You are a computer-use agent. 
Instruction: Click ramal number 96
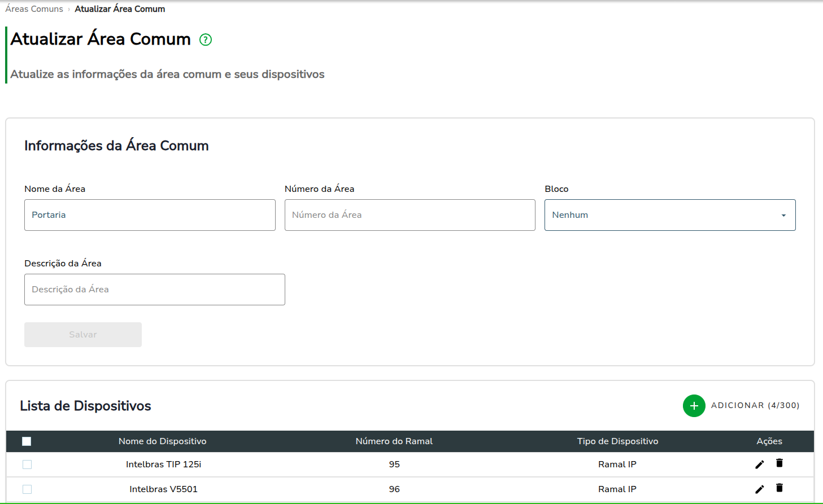[x=394, y=489]
